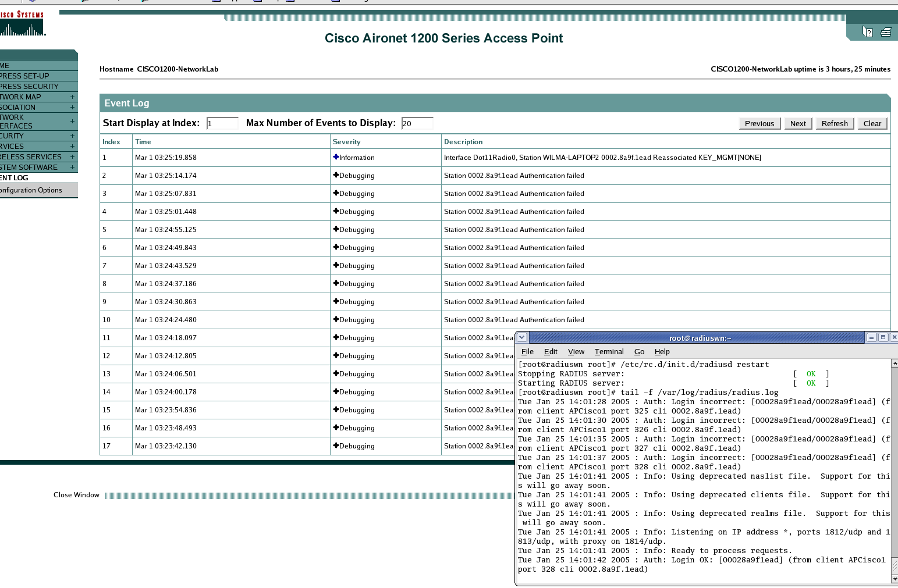Click the Debugging severity diamond in row 17

tap(336, 446)
